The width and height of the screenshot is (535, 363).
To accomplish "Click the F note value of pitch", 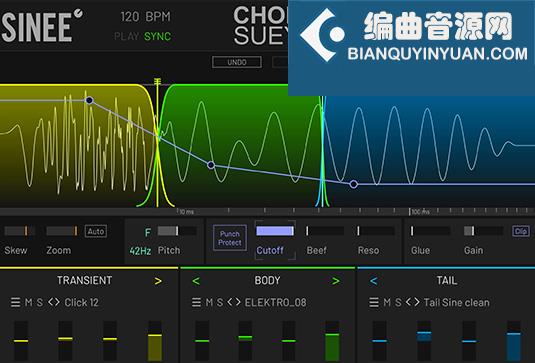I will (x=147, y=233).
